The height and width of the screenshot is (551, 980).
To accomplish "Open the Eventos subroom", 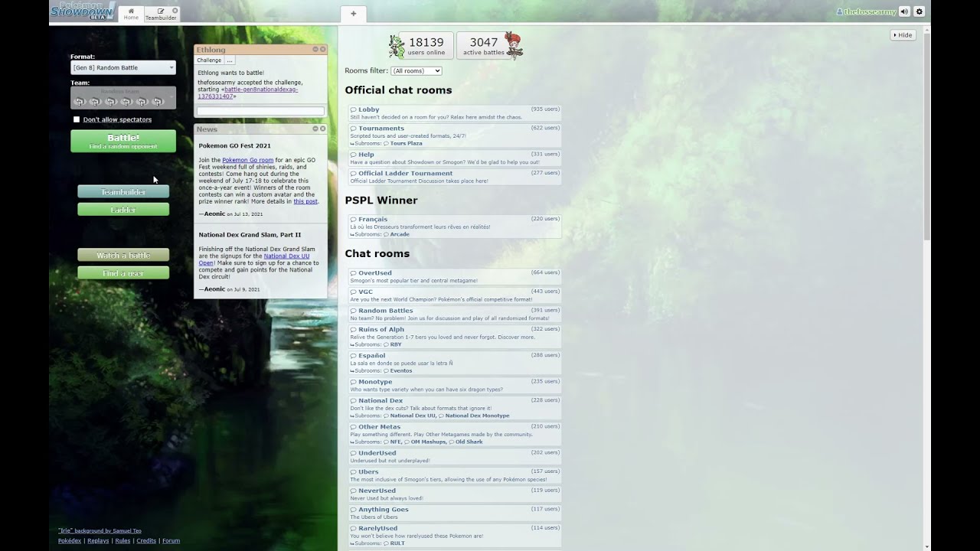I will click(400, 370).
